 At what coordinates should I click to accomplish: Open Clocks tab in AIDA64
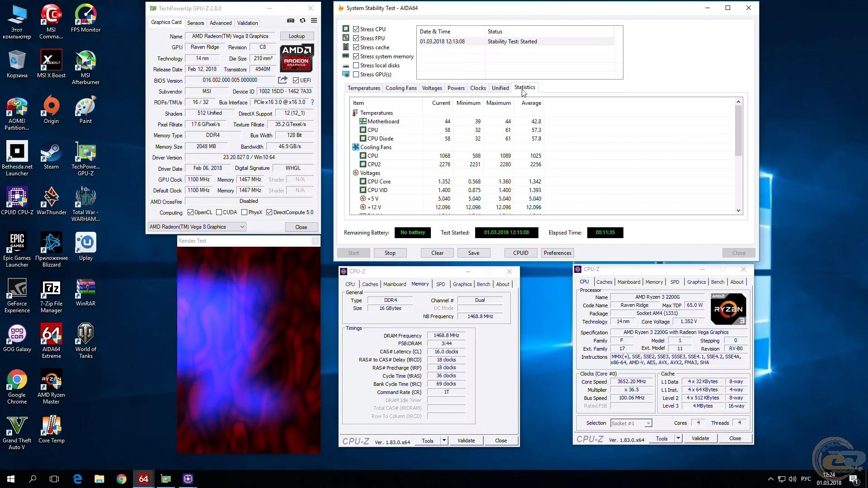(x=478, y=88)
